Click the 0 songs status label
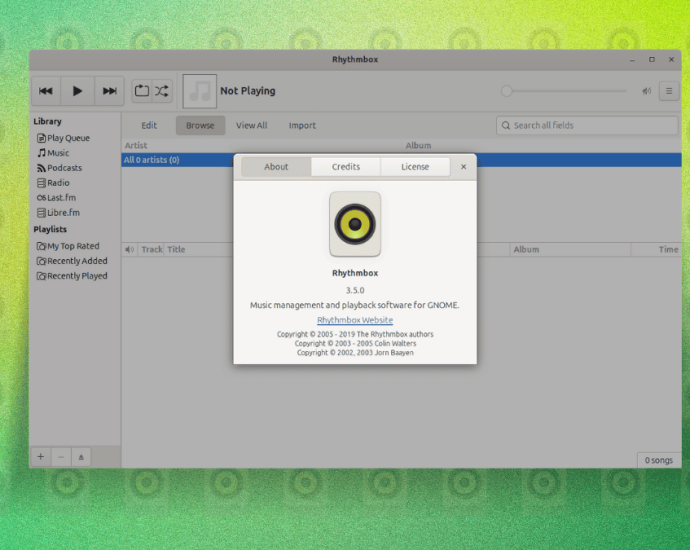Viewport: 690px width, 550px height. tap(658, 461)
